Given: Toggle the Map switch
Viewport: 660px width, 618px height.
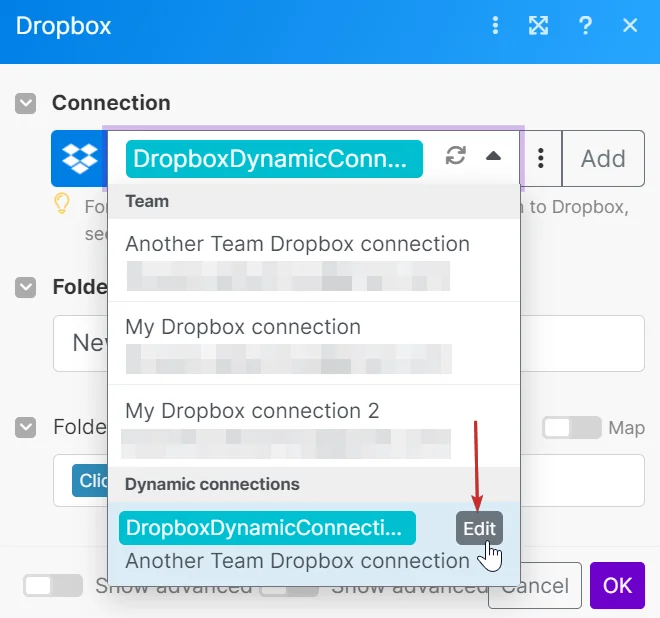Looking at the screenshot, I should 572,428.
